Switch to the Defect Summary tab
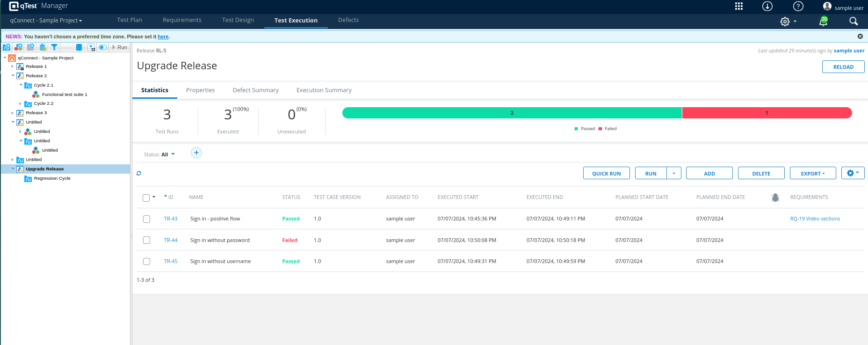This screenshot has width=868, height=345. coord(255,90)
